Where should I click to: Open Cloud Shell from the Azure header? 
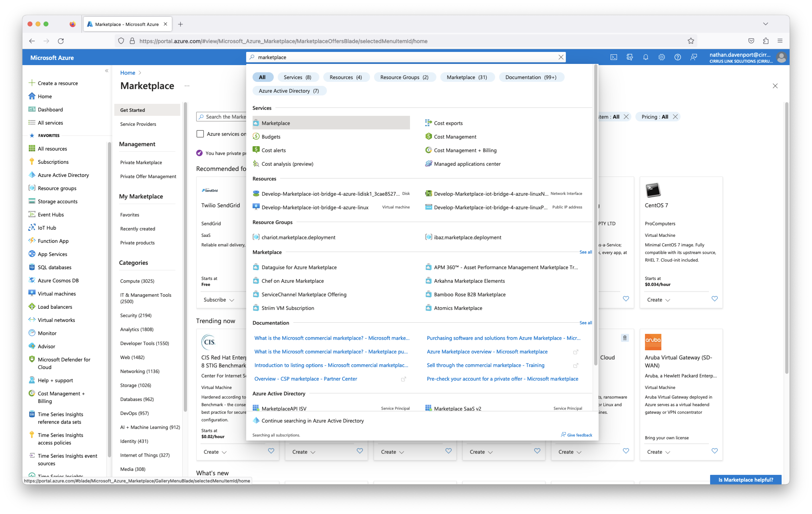point(613,57)
